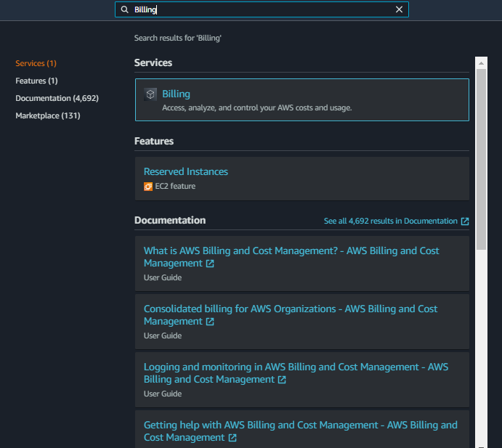Click external-link icon after 'Consolidated billing' title
The image size is (502, 448).
210,322
